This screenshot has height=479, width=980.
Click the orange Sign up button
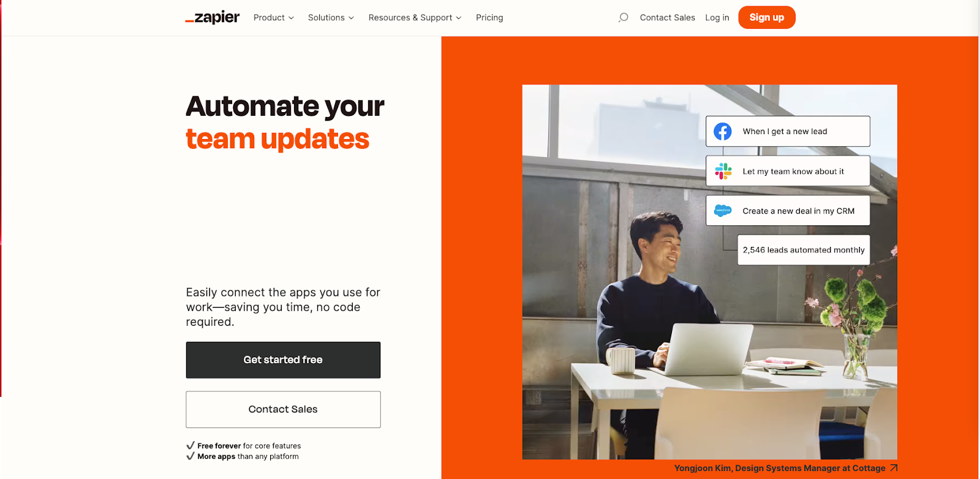767,17
